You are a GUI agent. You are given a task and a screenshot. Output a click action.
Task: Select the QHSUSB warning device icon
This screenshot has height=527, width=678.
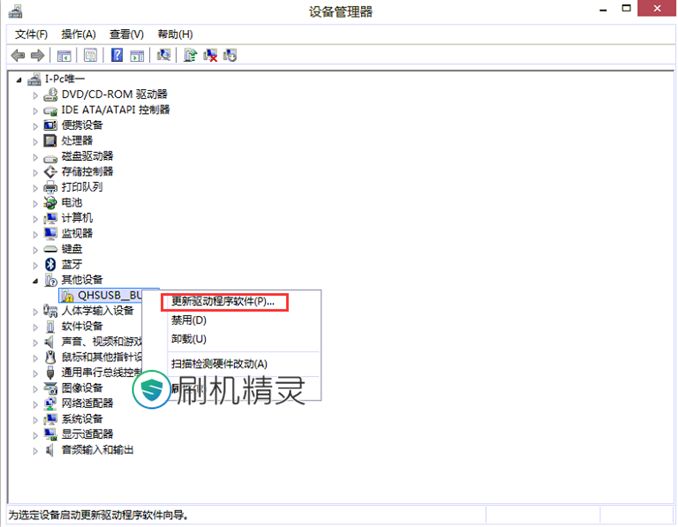(67, 296)
